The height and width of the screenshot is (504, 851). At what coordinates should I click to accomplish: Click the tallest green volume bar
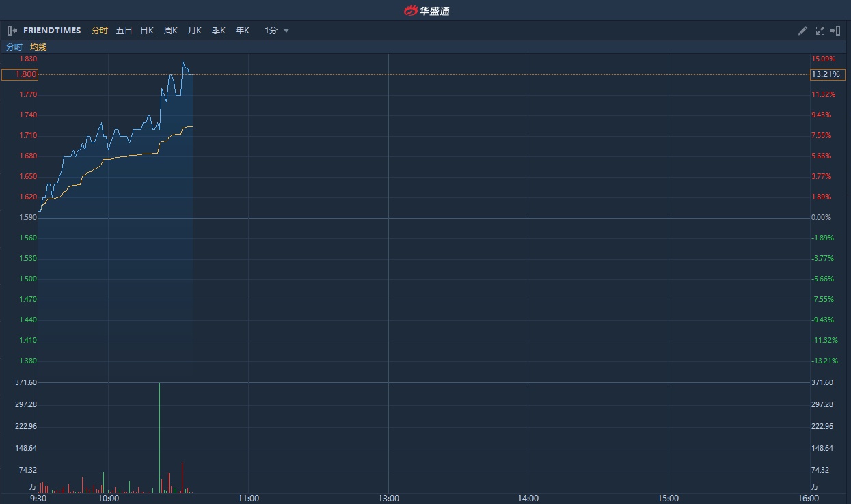[x=160, y=437]
